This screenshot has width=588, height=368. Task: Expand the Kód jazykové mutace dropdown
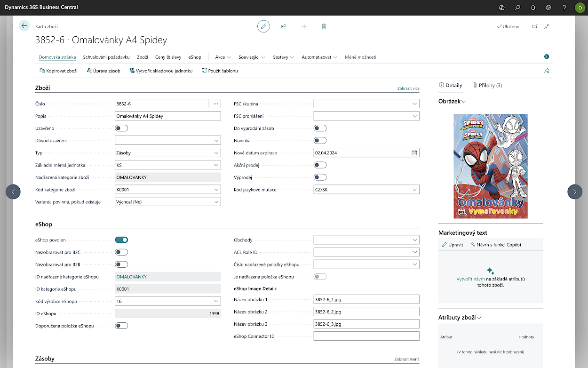[x=366, y=190]
